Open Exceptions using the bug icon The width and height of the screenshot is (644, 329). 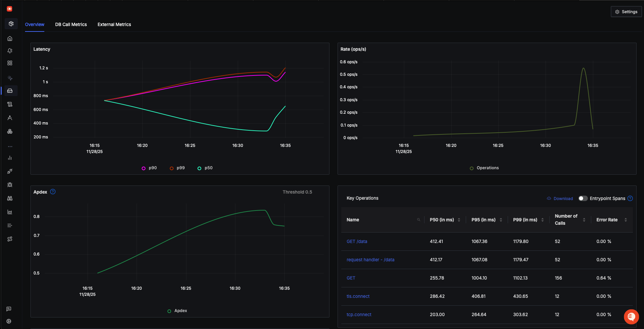click(x=10, y=185)
